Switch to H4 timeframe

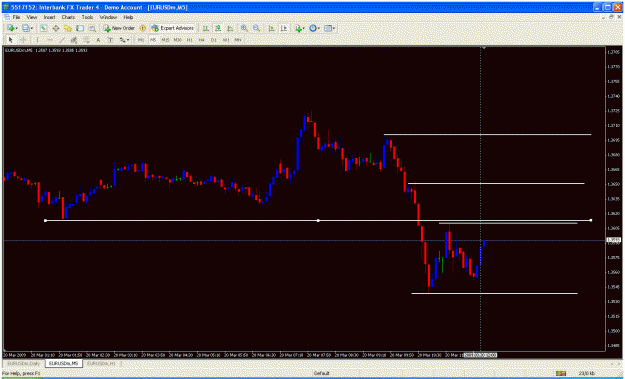coord(201,40)
